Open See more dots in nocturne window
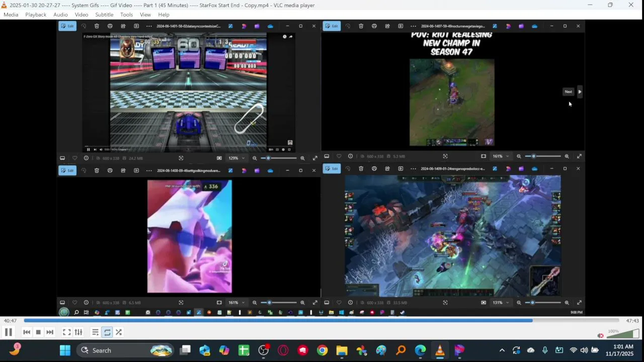This screenshot has height=362, width=644. pyautogui.click(x=413, y=26)
